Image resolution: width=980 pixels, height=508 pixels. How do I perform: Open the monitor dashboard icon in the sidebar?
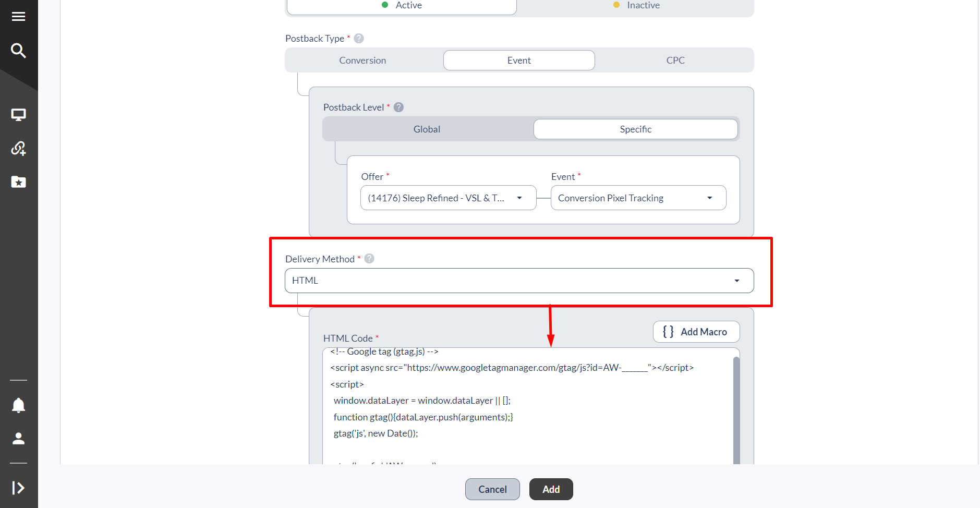(18, 115)
